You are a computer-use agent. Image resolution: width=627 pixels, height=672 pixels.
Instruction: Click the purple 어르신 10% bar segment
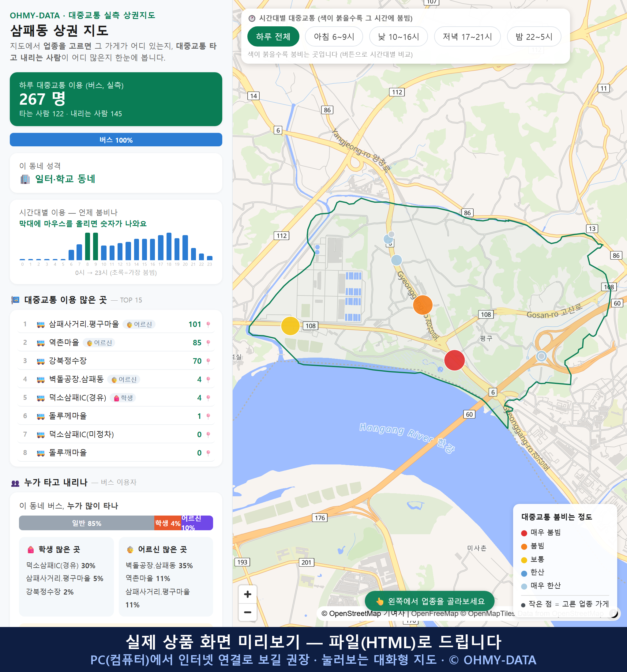click(197, 523)
